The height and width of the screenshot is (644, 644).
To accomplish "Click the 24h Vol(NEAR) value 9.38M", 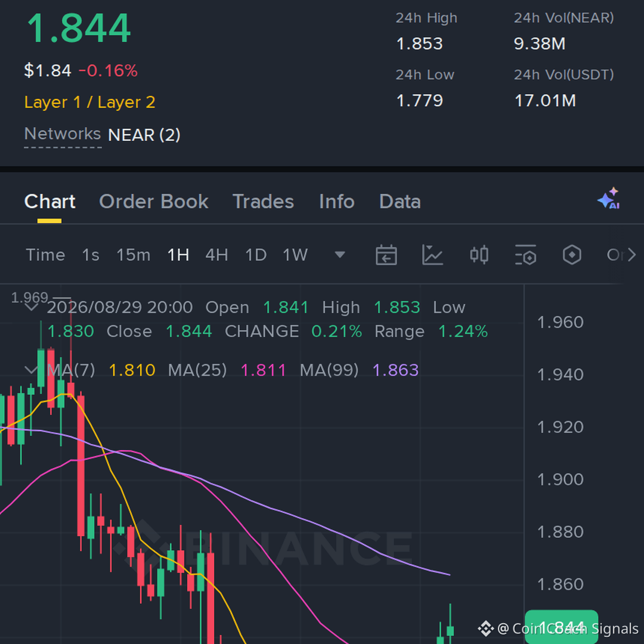I will click(x=540, y=44).
